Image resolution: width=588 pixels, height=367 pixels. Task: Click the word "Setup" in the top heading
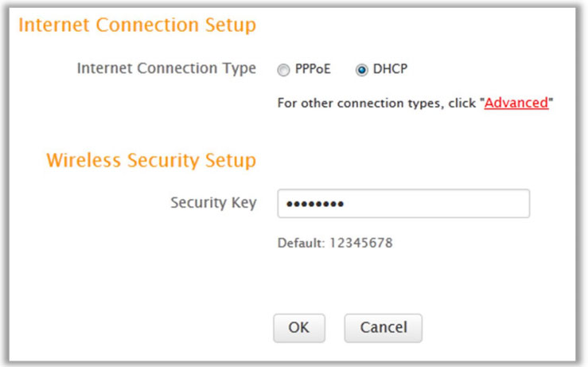[x=232, y=25]
